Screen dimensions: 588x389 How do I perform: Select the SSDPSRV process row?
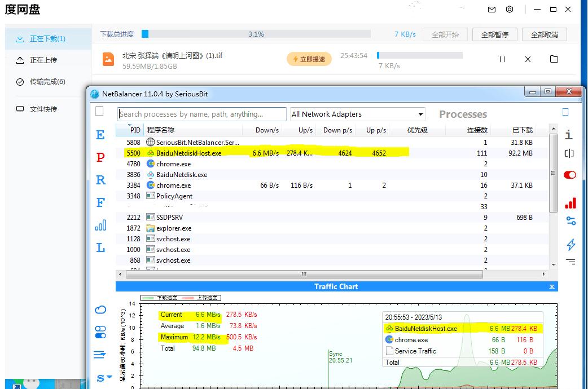pyautogui.click(x=332, y=218)
